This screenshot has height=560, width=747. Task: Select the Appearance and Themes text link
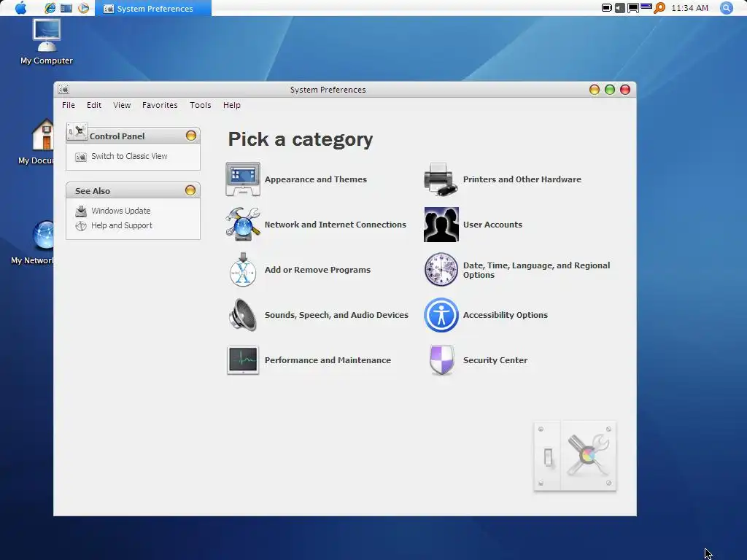point(316,179)
